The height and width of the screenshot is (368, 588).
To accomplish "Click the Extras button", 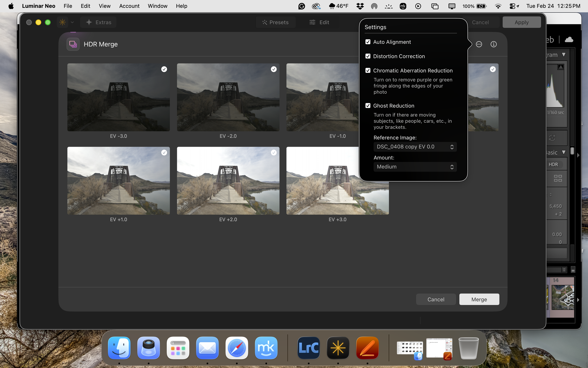I will pos(99,22).
